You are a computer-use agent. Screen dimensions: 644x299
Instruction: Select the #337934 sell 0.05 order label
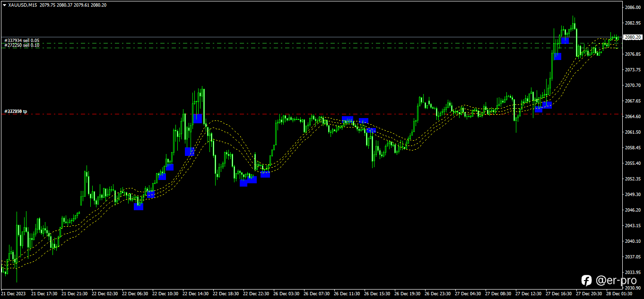point(22,41)
